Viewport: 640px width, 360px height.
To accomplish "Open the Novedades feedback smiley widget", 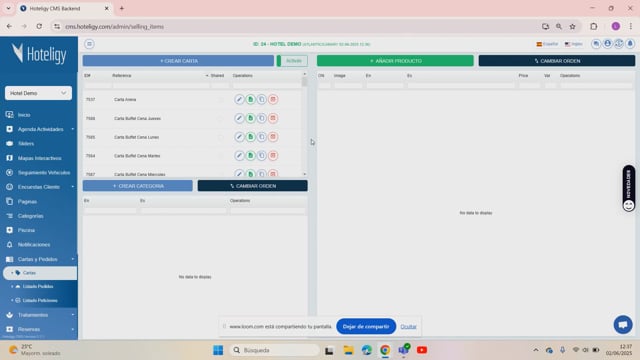I will tap(629, 189).
